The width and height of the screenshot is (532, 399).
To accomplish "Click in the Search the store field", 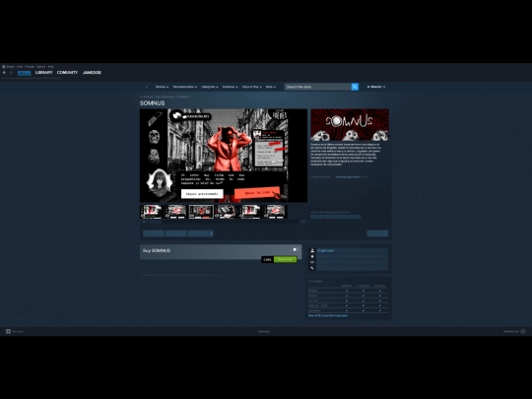I will [x=317, y=87].
